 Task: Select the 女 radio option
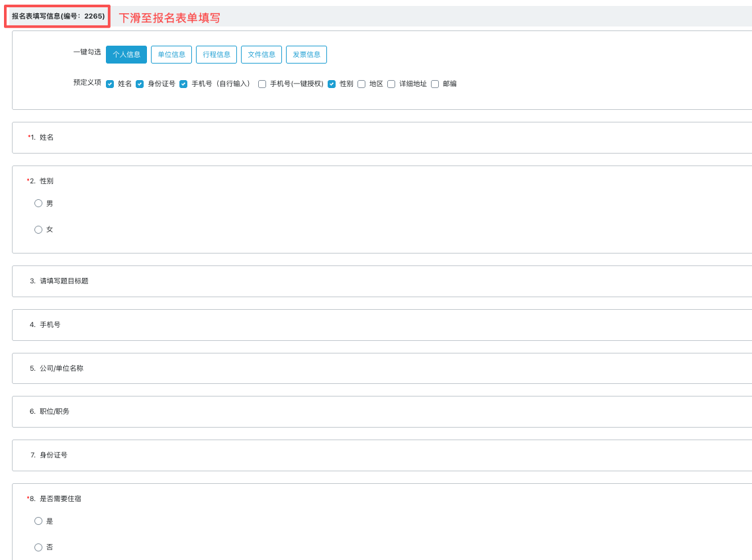[x=38, y=230]
